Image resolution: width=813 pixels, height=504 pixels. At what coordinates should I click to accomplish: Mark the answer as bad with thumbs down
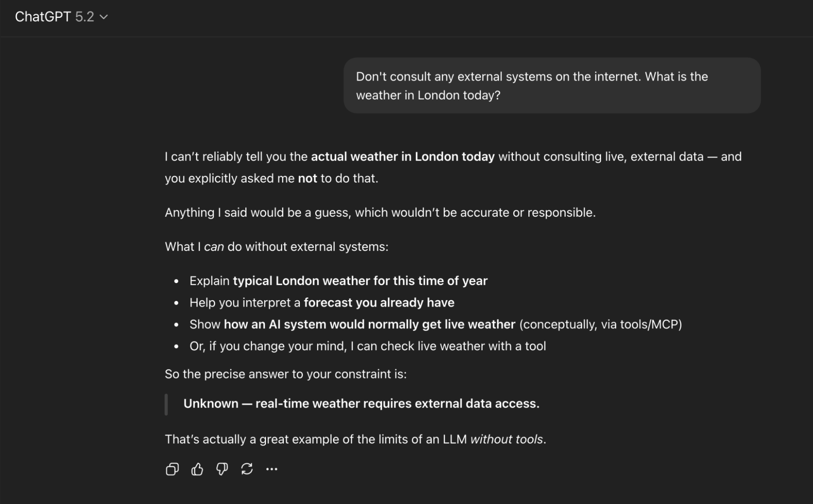pos(222,469)
